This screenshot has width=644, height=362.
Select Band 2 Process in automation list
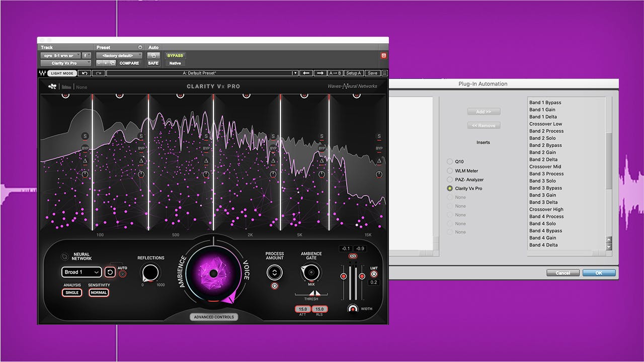tap(546, 131)
